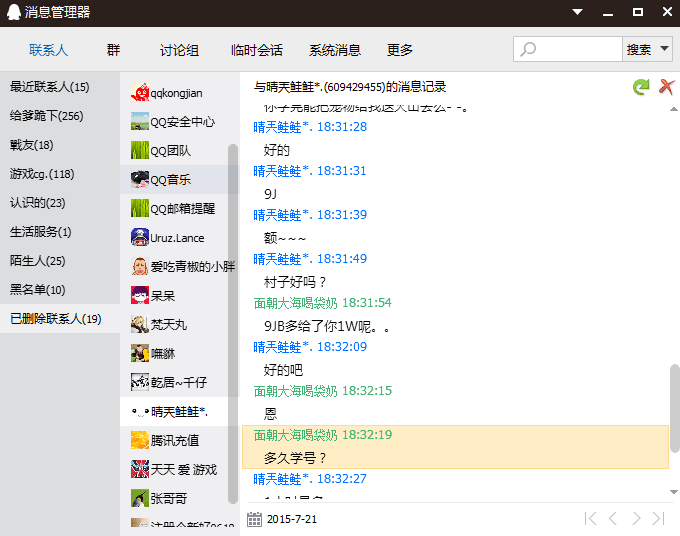Switch to the 讨论组 tab
Image resolution: width=680 pixels, height=536 pixels.
pyautogui.click(x=179, y=50)
